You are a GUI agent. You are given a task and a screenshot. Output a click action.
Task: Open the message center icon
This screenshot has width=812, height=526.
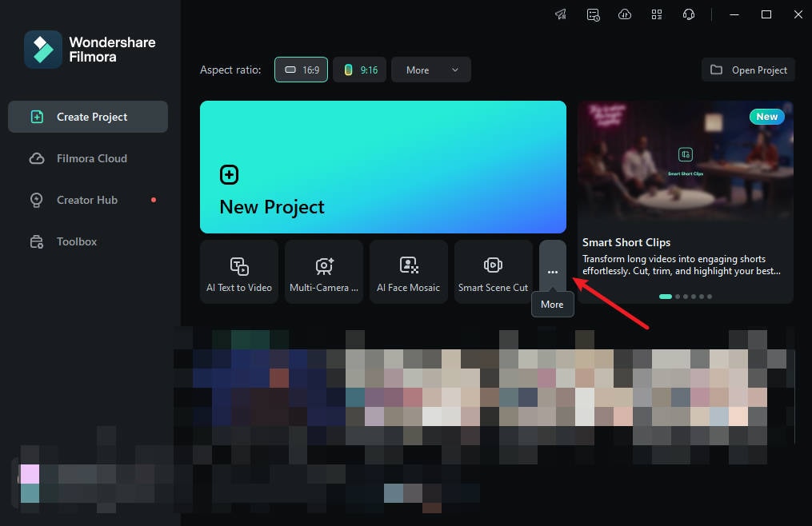[593, 14]
